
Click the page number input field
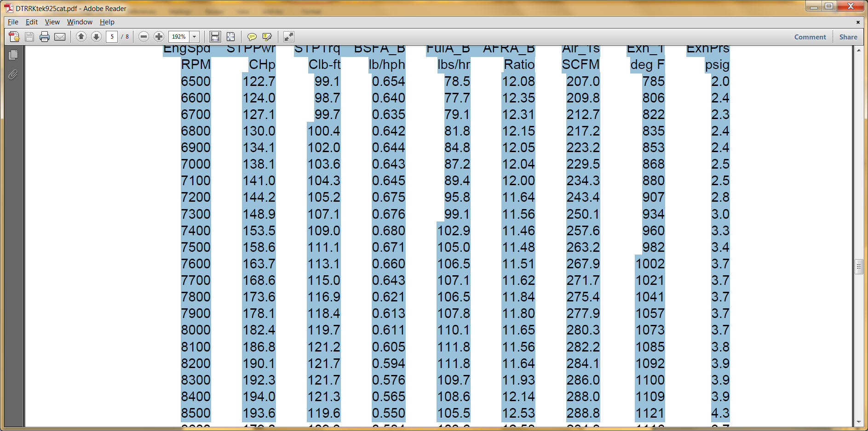point(112,37)
